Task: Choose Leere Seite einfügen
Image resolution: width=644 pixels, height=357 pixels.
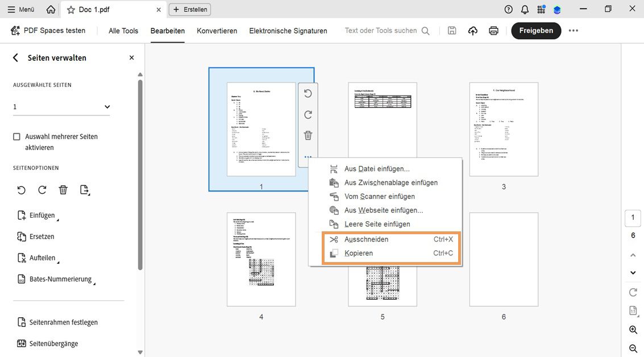Action: tap(385, 225)
